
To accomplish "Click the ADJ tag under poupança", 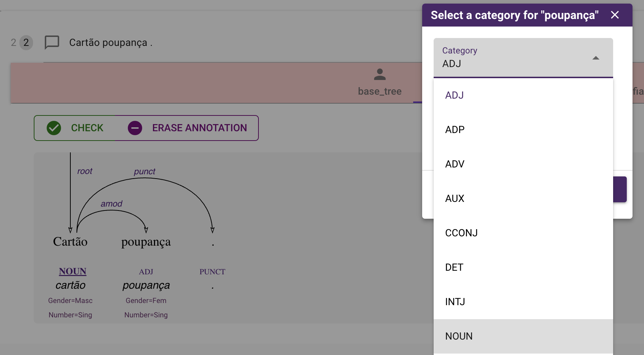I will click(x=146, y=272).
